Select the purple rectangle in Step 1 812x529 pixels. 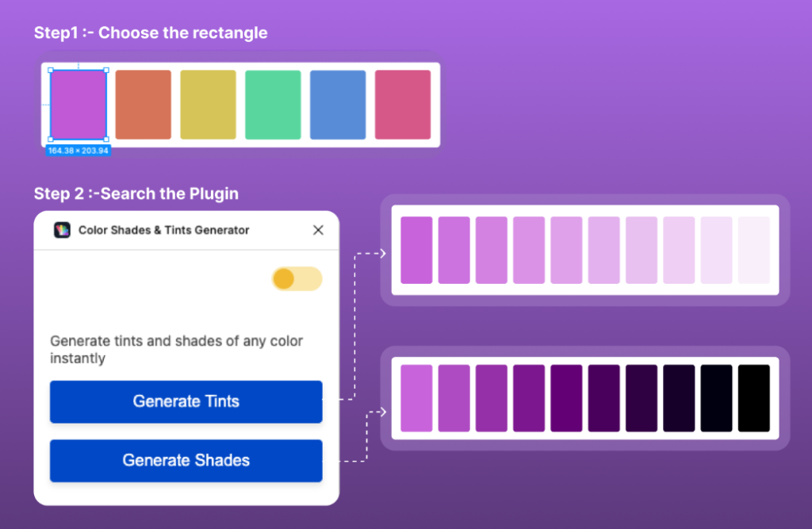(x=79, y=105)
